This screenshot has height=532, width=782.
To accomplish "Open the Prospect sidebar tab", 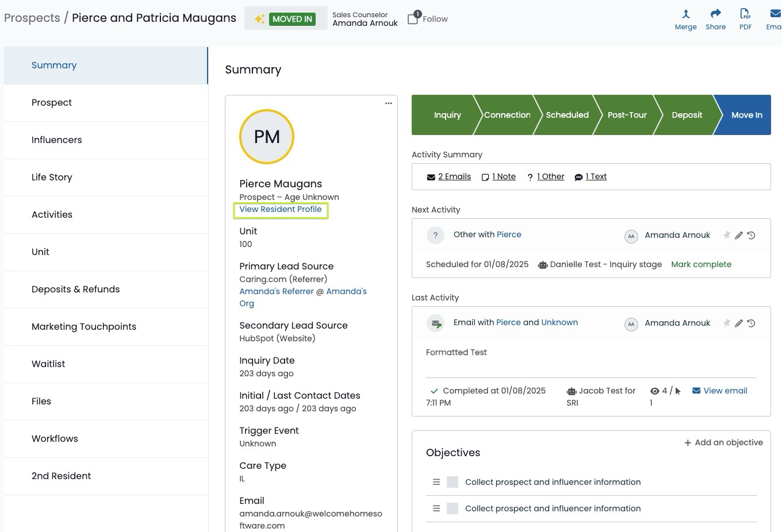I will click(x=106, y=103).
